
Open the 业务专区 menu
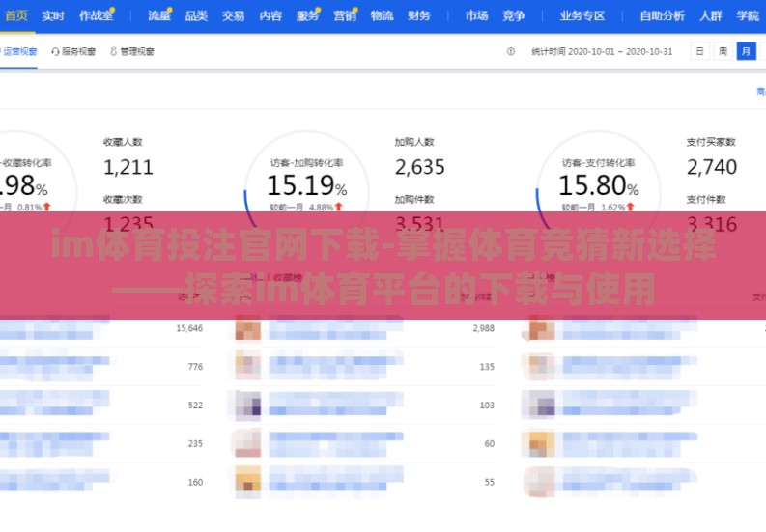(582, 15)
